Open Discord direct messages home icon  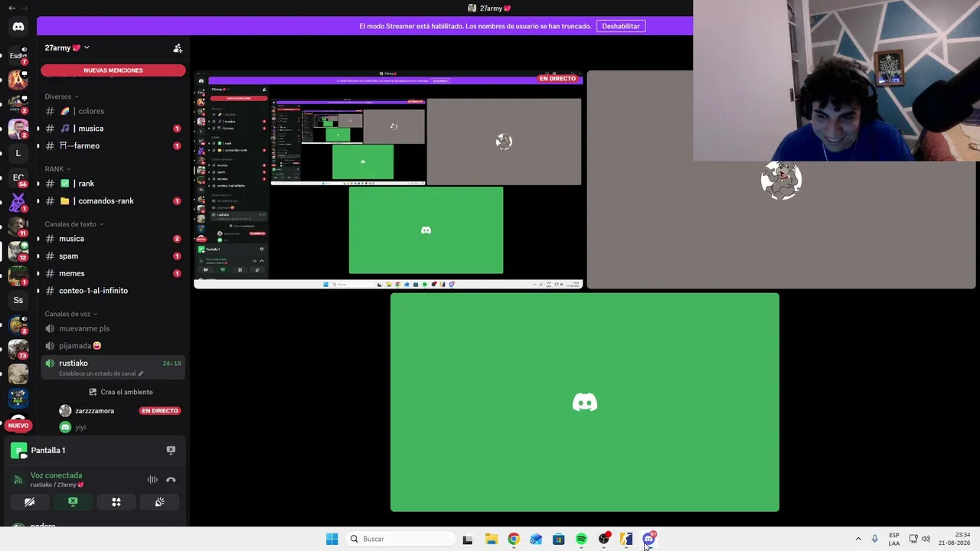pyautogui.click(x=18, y=27)
